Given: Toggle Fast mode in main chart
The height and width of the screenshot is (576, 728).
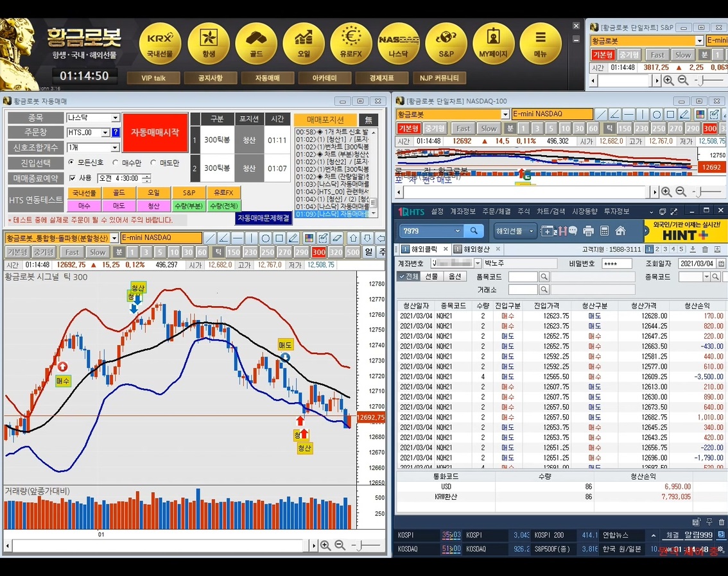Looking at the screenshot, I should [x=72, y=252].
